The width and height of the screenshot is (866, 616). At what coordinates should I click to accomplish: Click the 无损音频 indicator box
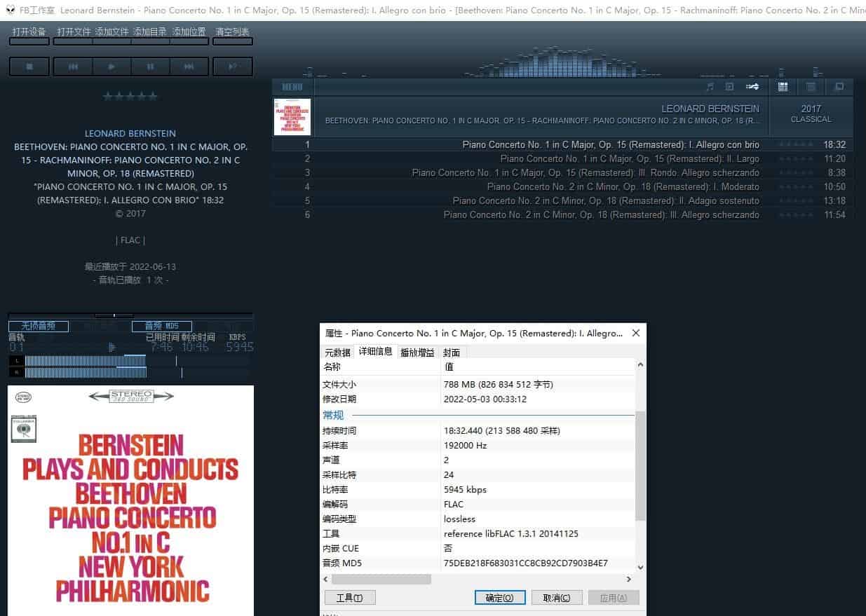tap(39, 327)
